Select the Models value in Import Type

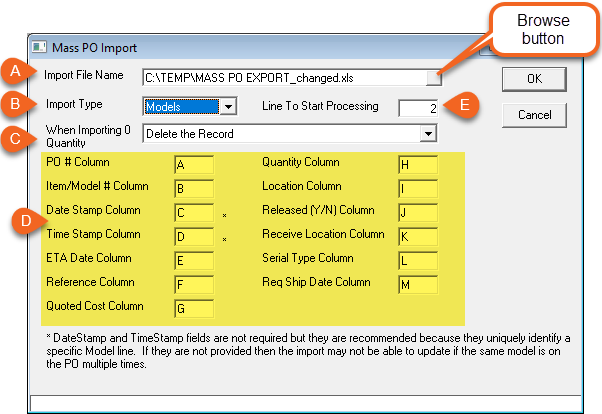tap(182, 106)
